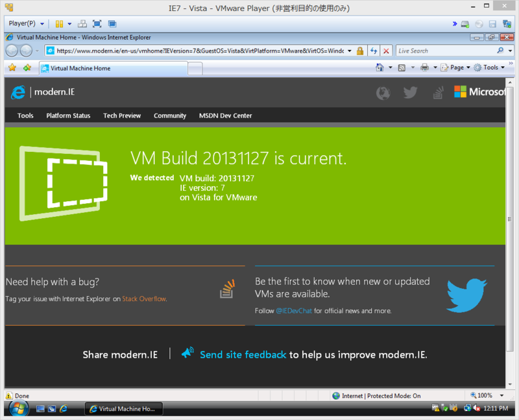This screenshot has height=420, width=519.
Task: Click the 12:11 PM clock
Action: [x=496, y=408]
